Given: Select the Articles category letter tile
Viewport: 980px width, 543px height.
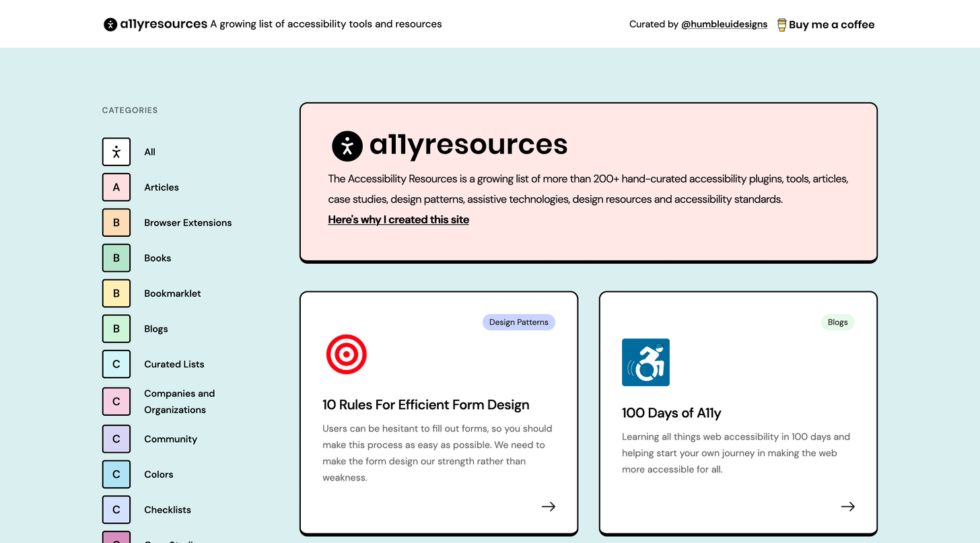Looking at the screenshot, I should tap(116, 187).
